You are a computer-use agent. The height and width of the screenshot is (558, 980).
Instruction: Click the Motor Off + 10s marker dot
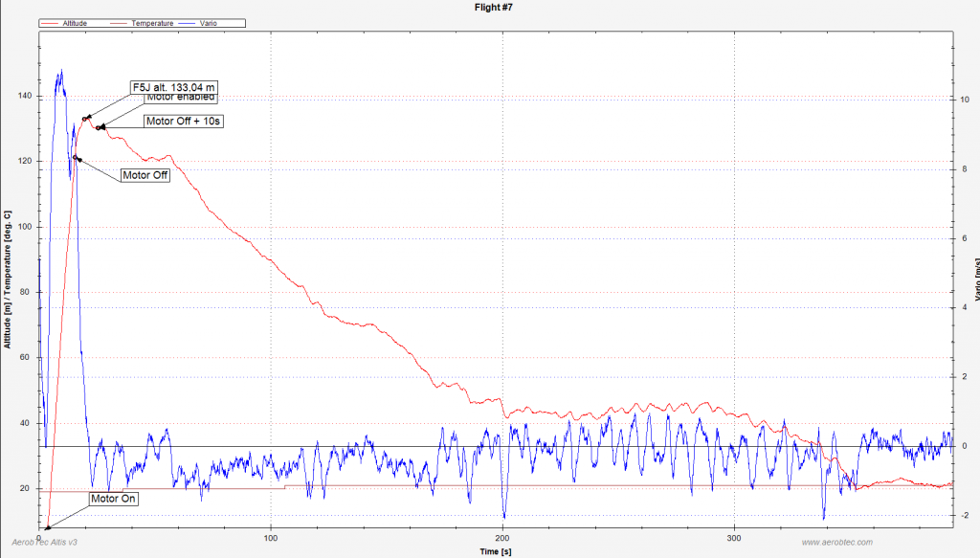point(100,127)
